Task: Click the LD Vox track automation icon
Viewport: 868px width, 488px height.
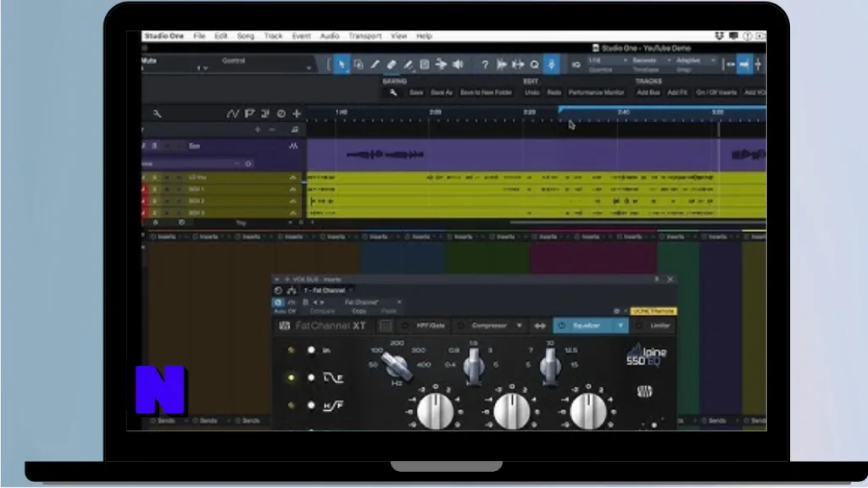Action: (292, 178)
